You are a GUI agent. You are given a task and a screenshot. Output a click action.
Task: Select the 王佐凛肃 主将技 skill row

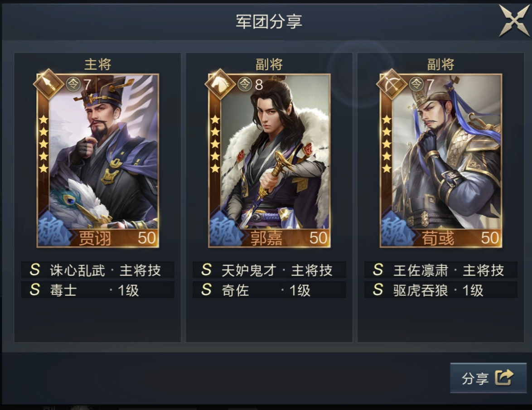[441, 270]
